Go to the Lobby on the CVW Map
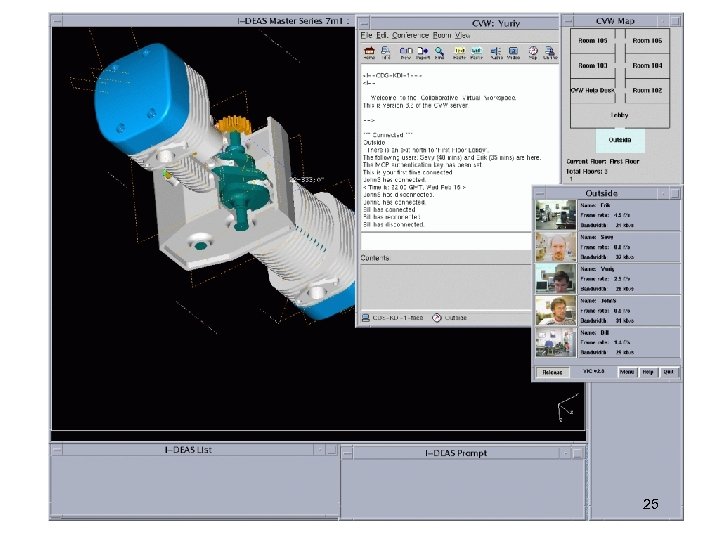This screenshot has height=540, width=720. (x=620, y=115)
